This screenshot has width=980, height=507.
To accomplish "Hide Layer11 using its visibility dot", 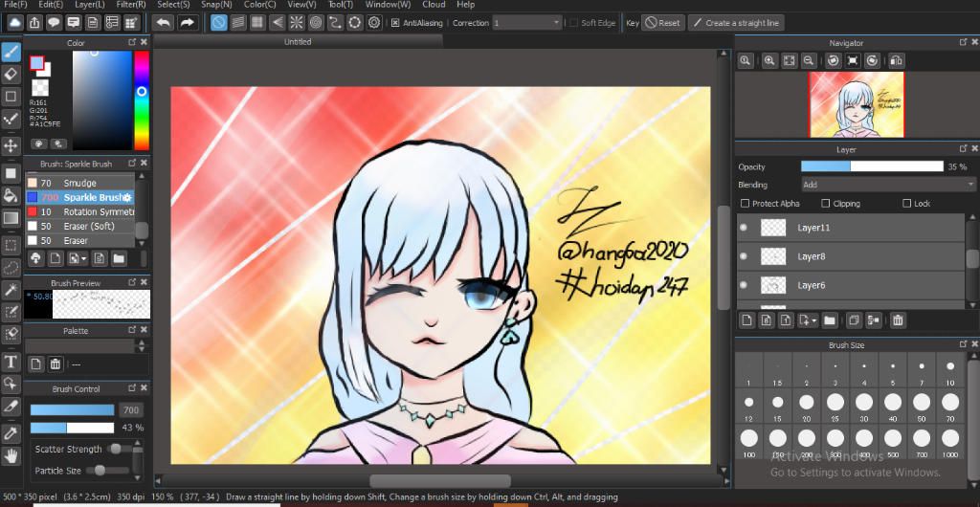I will point(743,228).
